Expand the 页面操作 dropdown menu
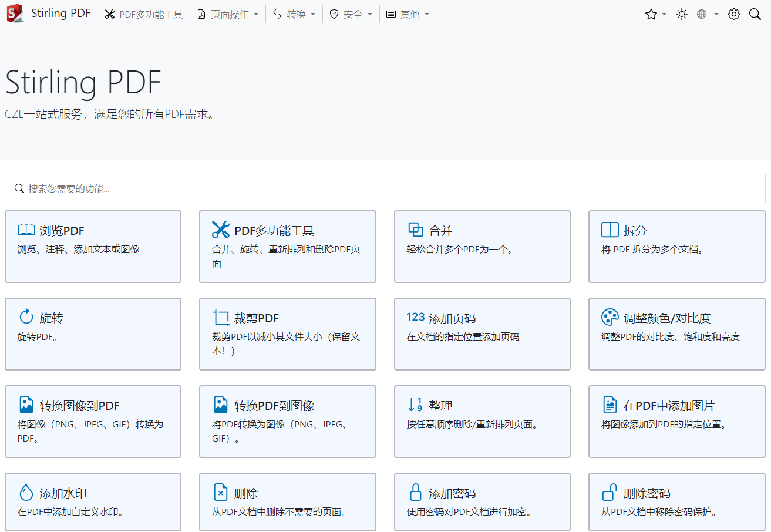771x532 pixels. 228,14
